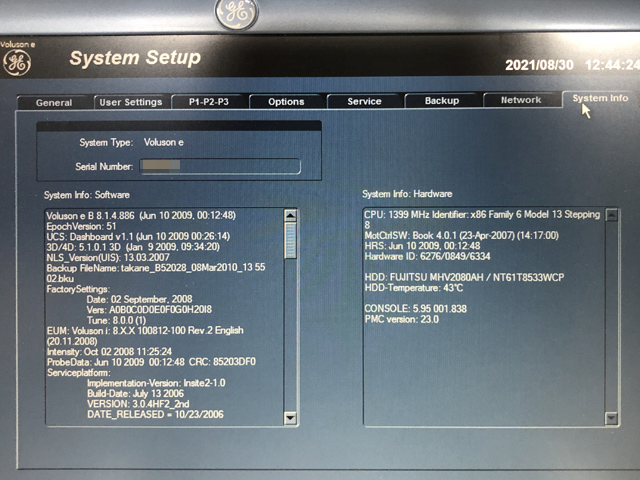The width and height of the screenshot is (640, 480).
Task: Click the 'FactorySettings:' line
Action: 78,289
